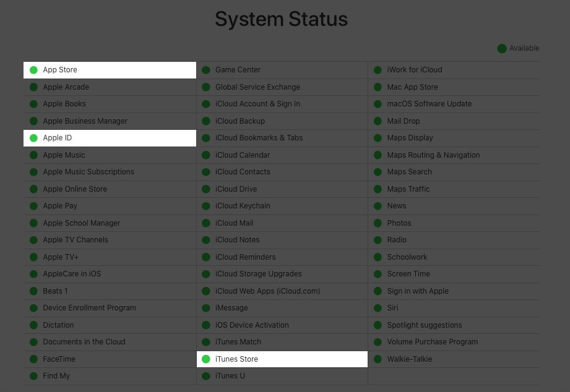Click the iTunes Match text
This screenshot has width=570, height=392.
tap(238, 342)
